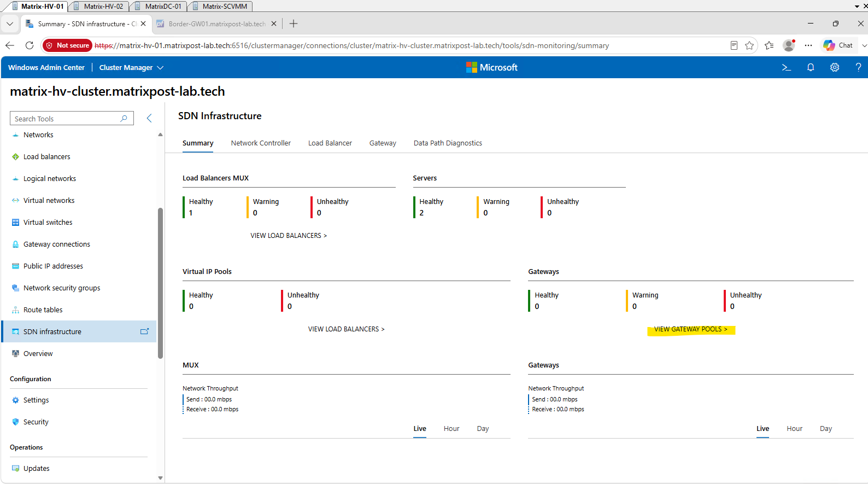Add this page to favorites star
Image resolution: width=868 pixels, height=484 pixels.
click(749, 45)
